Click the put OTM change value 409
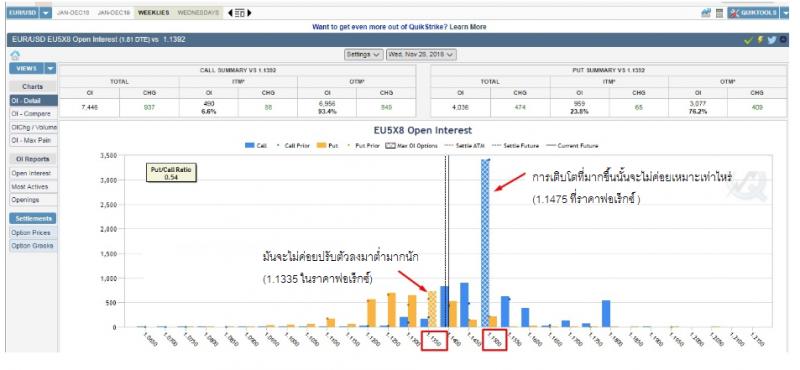 757,108
